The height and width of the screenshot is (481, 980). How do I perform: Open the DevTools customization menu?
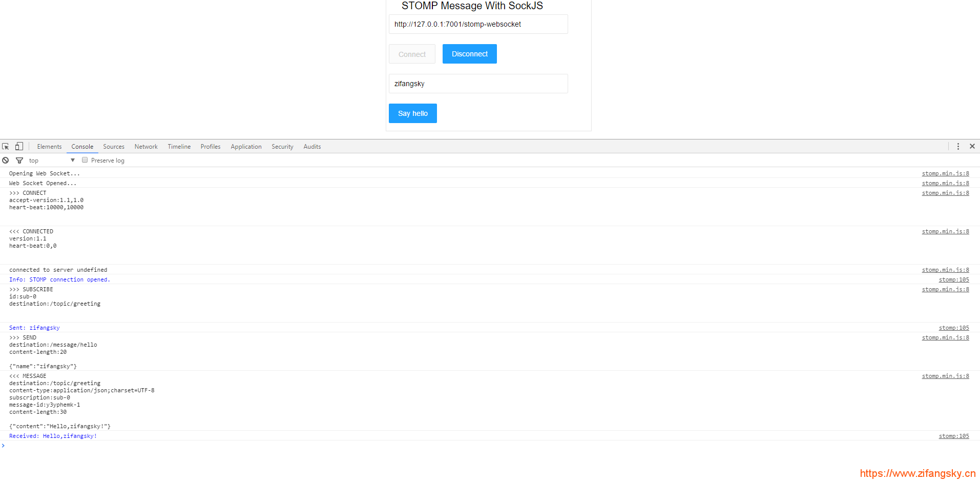click(x=957, y=146)
